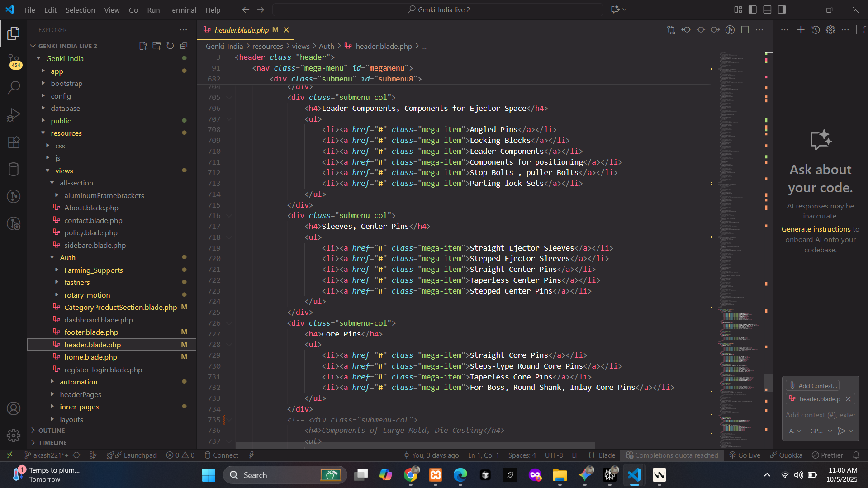Click the Split Editor Right icon
The image size is (868, 488).
coord(745,30)
